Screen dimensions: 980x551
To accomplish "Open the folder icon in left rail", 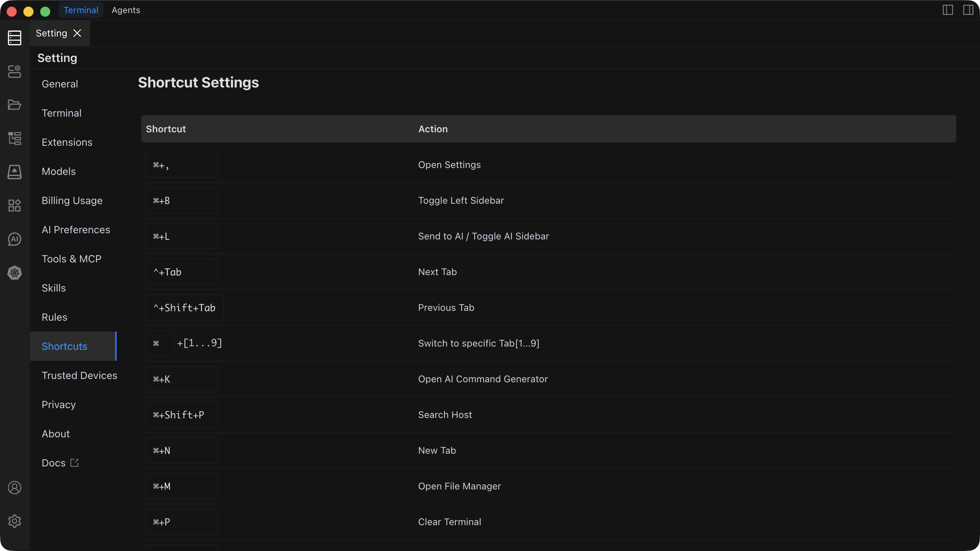I will point(15,105).
